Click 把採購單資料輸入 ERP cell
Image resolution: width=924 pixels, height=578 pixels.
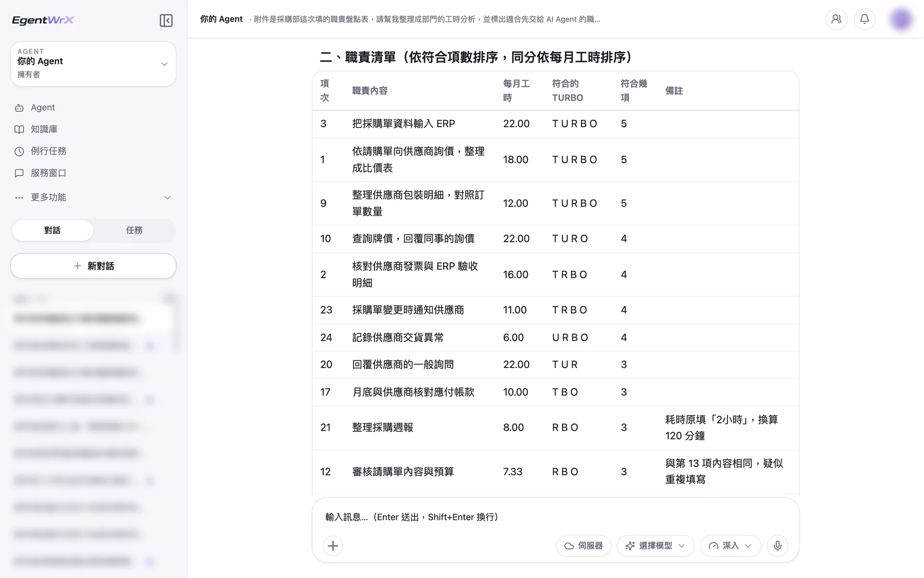pos(403,124)
